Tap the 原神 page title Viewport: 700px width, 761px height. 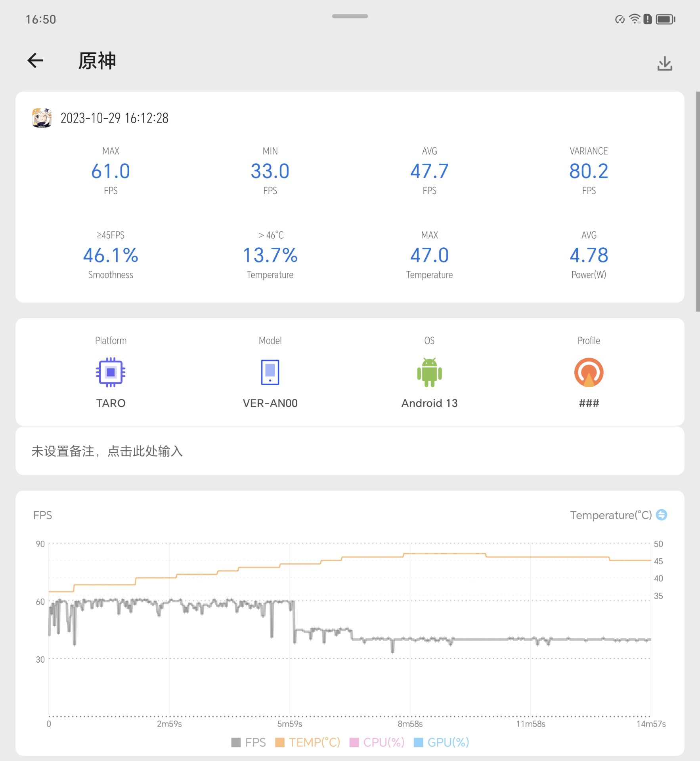tap(97, 61)
